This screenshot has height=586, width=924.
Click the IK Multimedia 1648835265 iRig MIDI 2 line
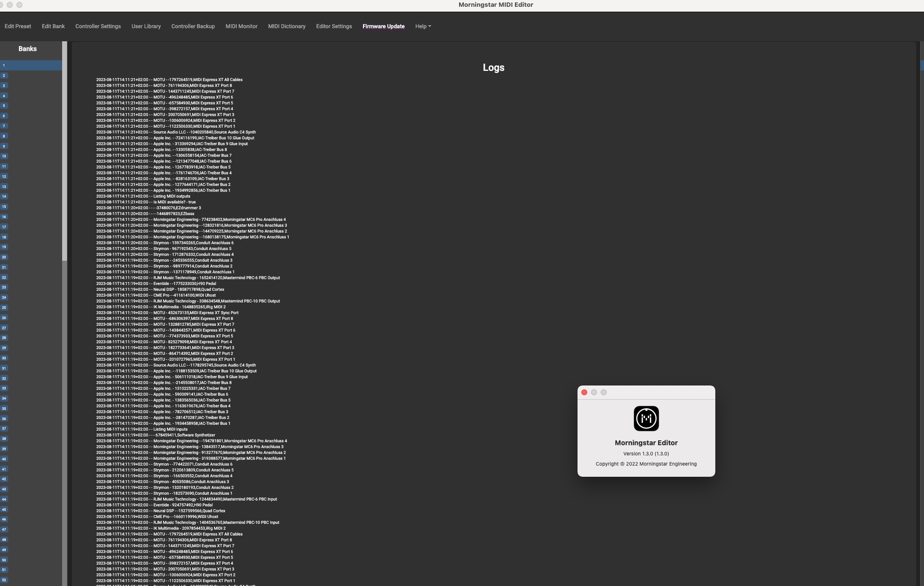161,307
